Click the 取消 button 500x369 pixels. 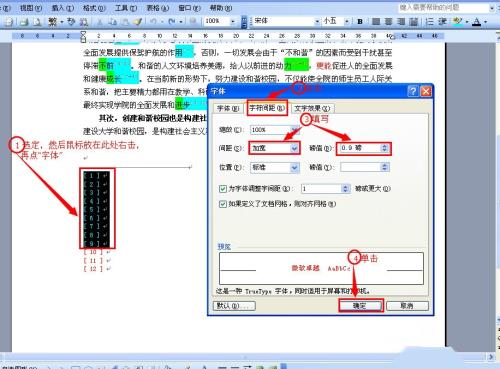407,305
